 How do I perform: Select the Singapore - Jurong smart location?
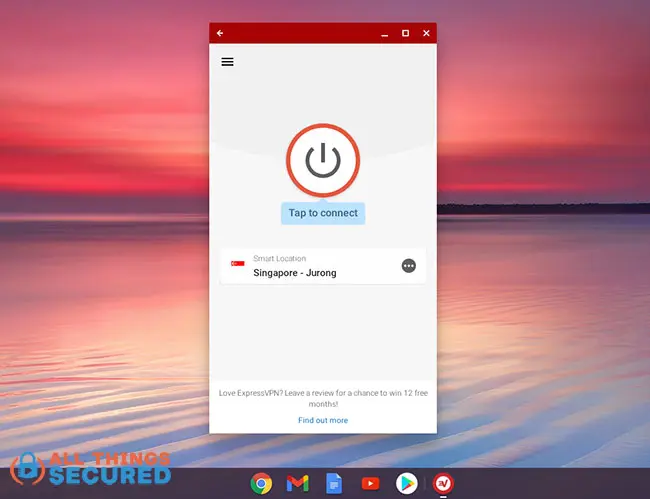pos(323,266)
